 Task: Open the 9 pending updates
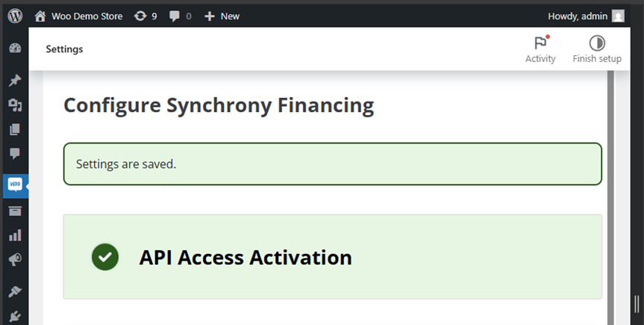146,16
